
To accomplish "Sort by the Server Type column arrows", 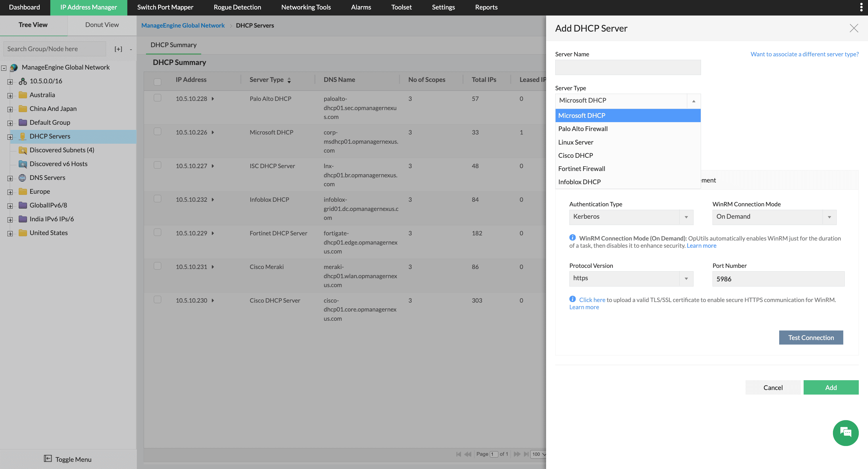I will [x=289, y=80].
